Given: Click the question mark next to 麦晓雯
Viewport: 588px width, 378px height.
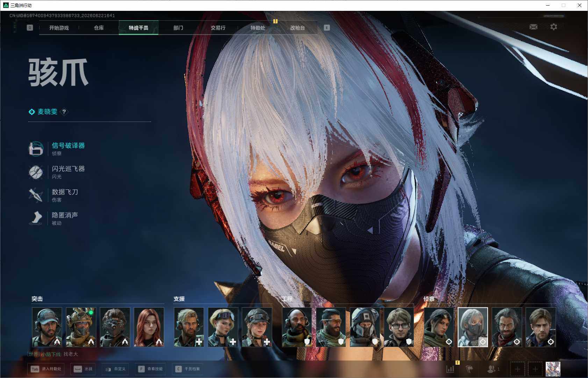Looking at the screenshot, I should [x=64, y=112].
